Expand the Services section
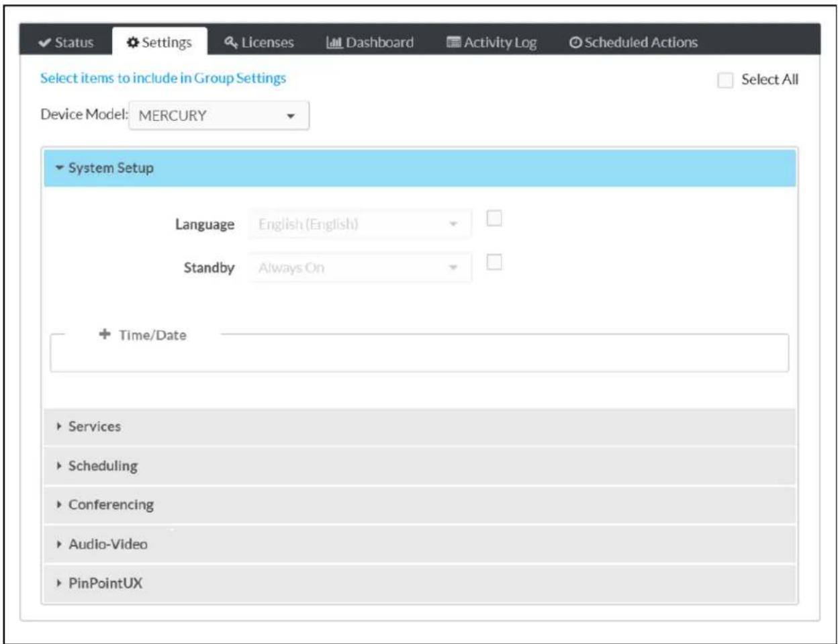 click(420, 426)
